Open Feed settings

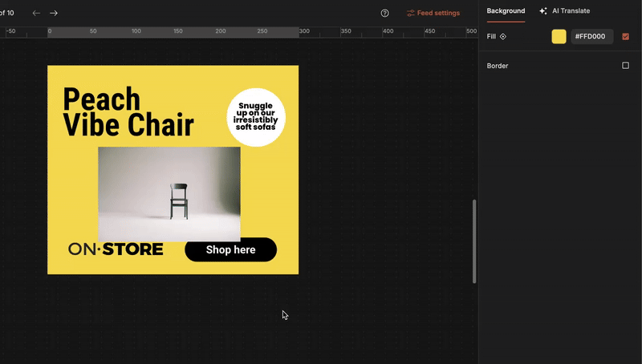click(x=438, y=13)
